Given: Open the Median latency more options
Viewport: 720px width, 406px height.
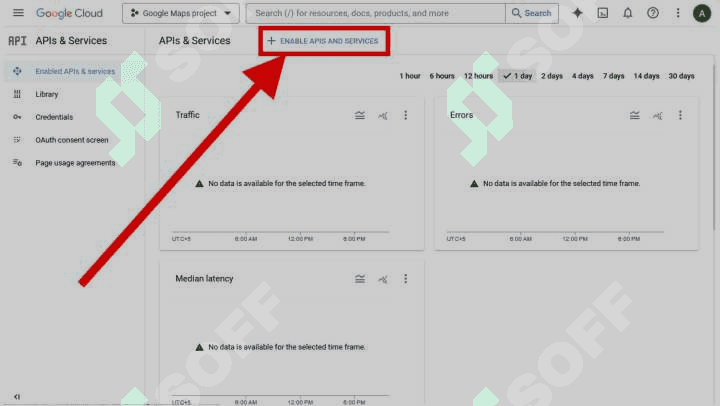Looking at the screenshot, I should [x=405, y=279].
